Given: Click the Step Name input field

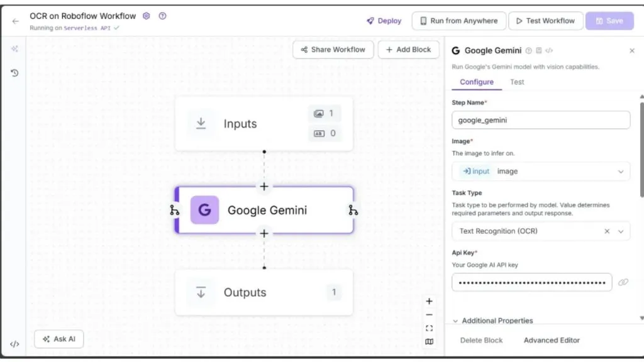Looking at the screenshot, I should pos(541,120).
